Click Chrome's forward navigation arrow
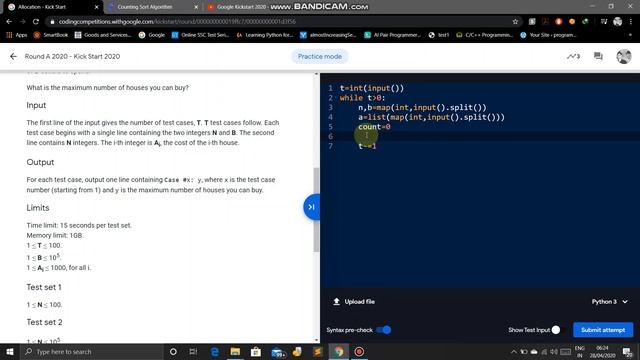This screenshot has height=360, width=640. pos(22,22)
